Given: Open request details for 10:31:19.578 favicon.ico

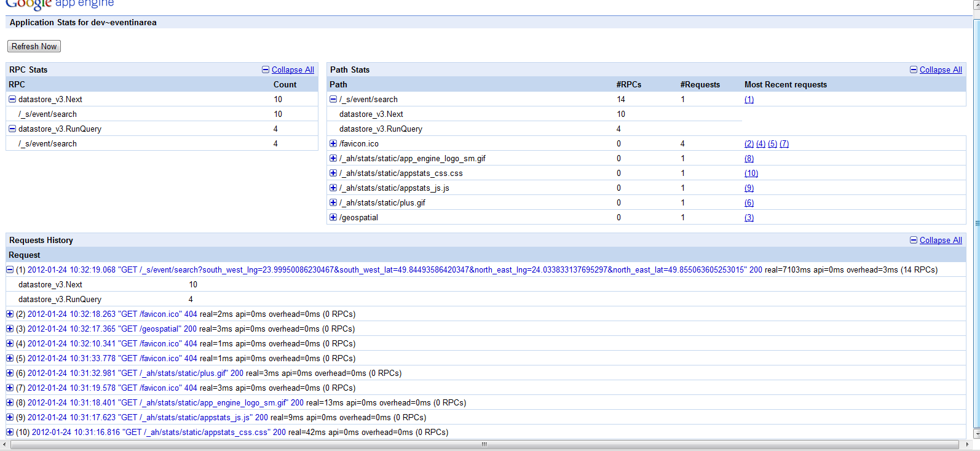Looking at the screenshot, I should pos(113,388).
